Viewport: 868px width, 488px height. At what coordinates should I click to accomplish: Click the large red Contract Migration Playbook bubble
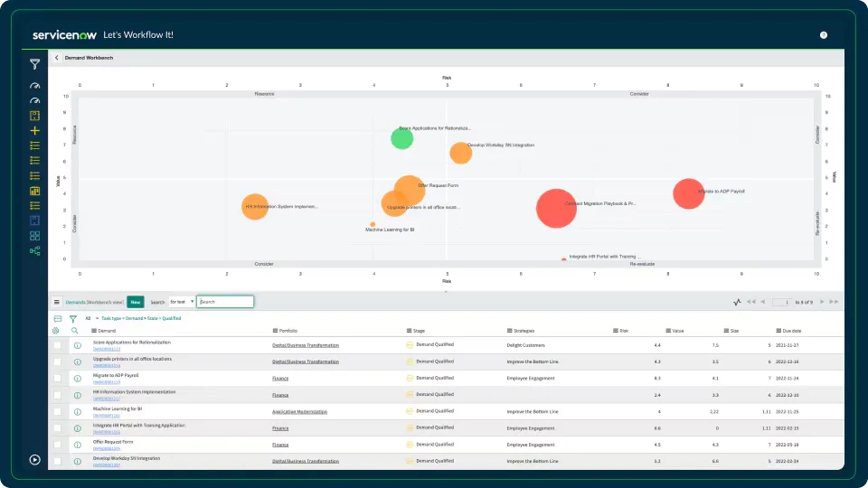pyautogui.click(x=556, y=208)
